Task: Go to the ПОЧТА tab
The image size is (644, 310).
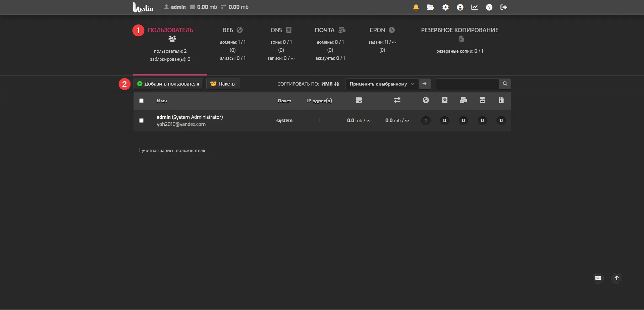Action: tap(330, 30)
